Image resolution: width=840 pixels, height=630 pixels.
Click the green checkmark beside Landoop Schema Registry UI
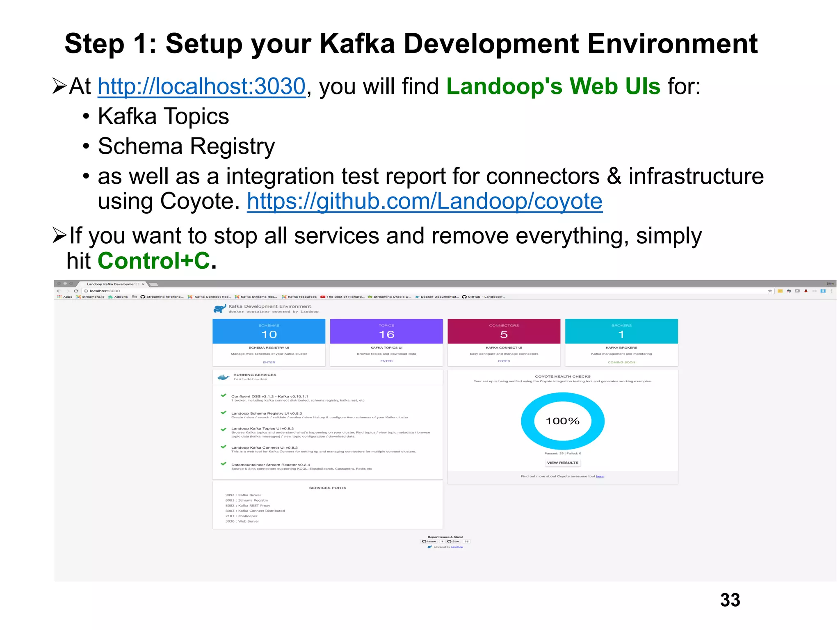[224, 413]
